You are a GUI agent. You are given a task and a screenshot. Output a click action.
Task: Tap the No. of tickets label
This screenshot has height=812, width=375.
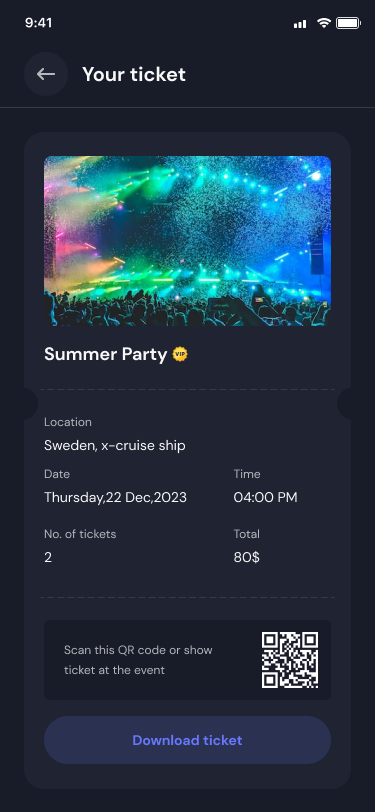[x=80, y=534]
